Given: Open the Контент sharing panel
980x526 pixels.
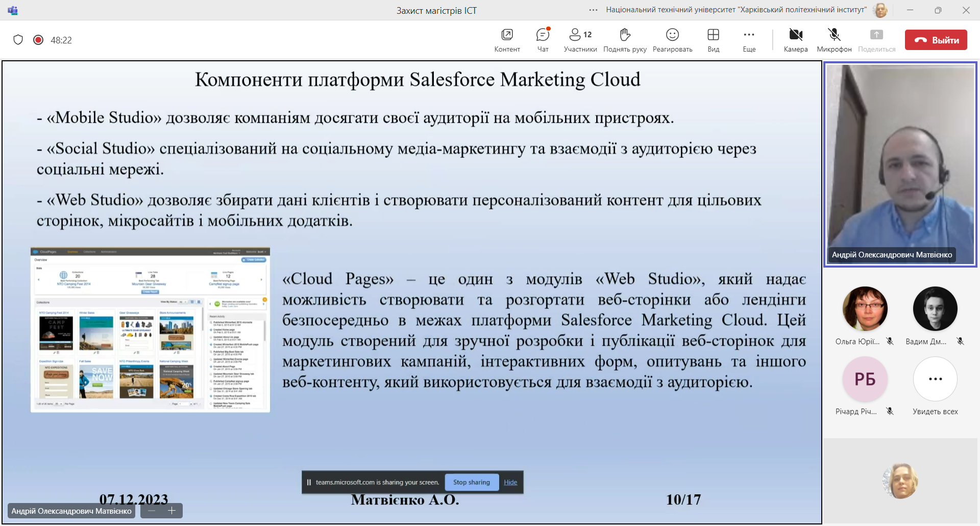Looking at the screenshot, I should [x=507, y=40].
